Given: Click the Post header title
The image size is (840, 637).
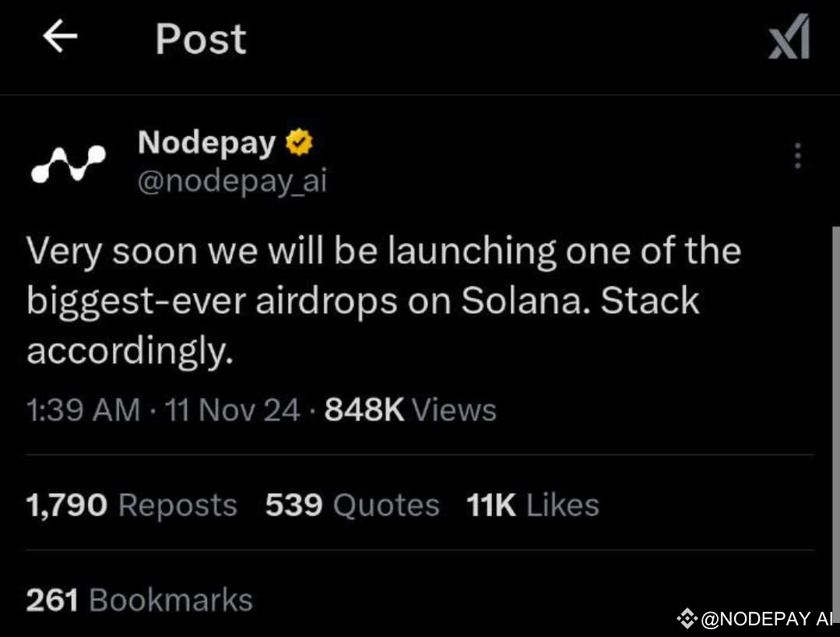Looking at the screenshot, I should [x=201, y=39].
